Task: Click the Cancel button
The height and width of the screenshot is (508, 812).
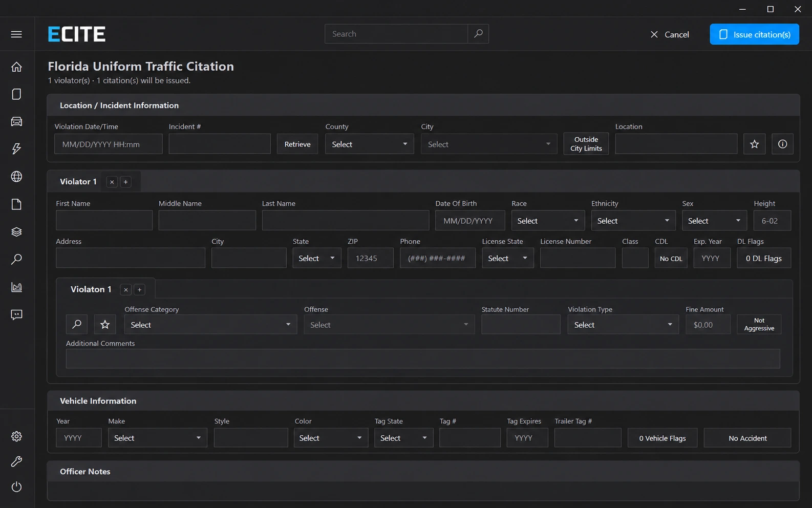Action: pyautogui.click(x=670, y=34)
